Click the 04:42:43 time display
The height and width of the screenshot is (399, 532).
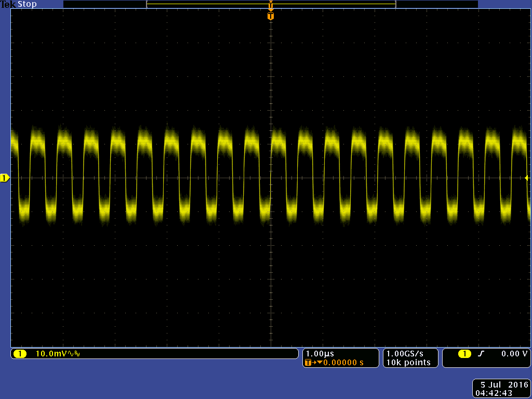tap(494, 393)
